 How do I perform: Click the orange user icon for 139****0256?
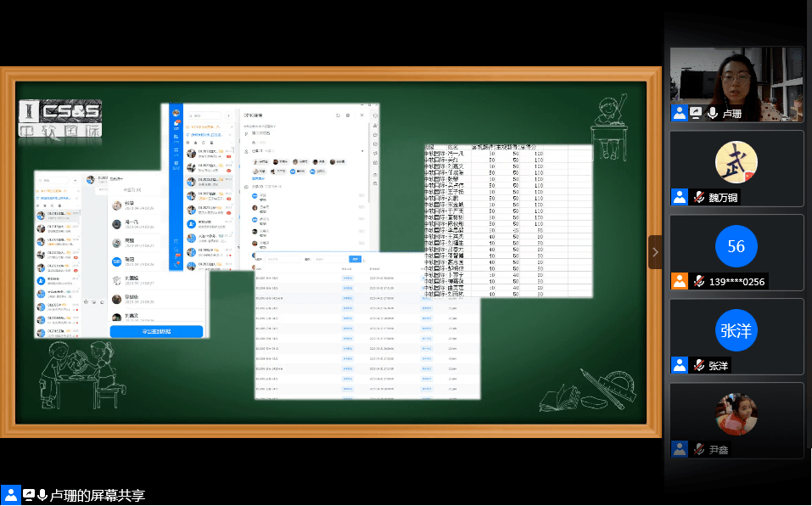point(680,281)
